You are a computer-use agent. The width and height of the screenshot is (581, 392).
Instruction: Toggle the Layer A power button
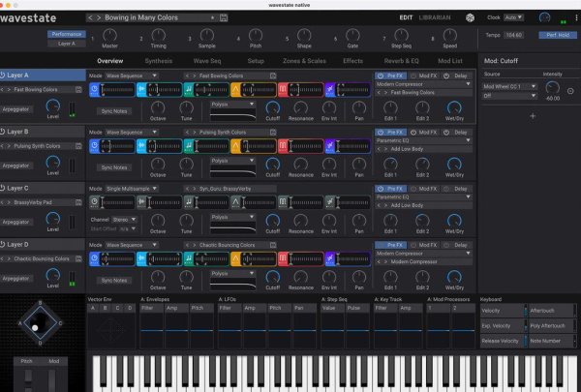[x=2, y=75]
